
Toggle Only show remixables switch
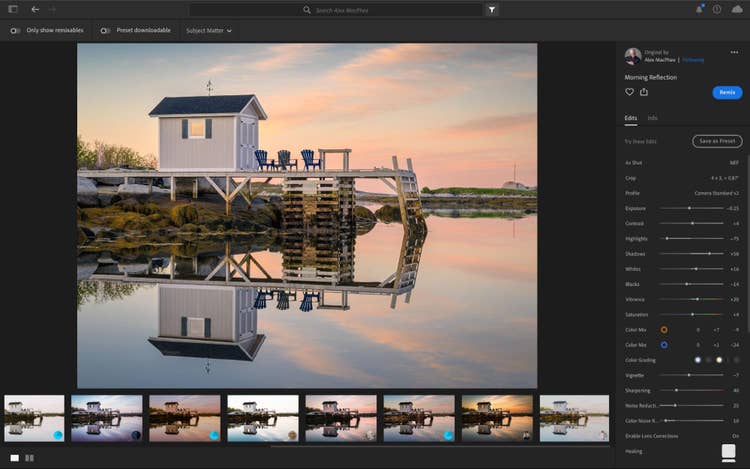(15, 31)
